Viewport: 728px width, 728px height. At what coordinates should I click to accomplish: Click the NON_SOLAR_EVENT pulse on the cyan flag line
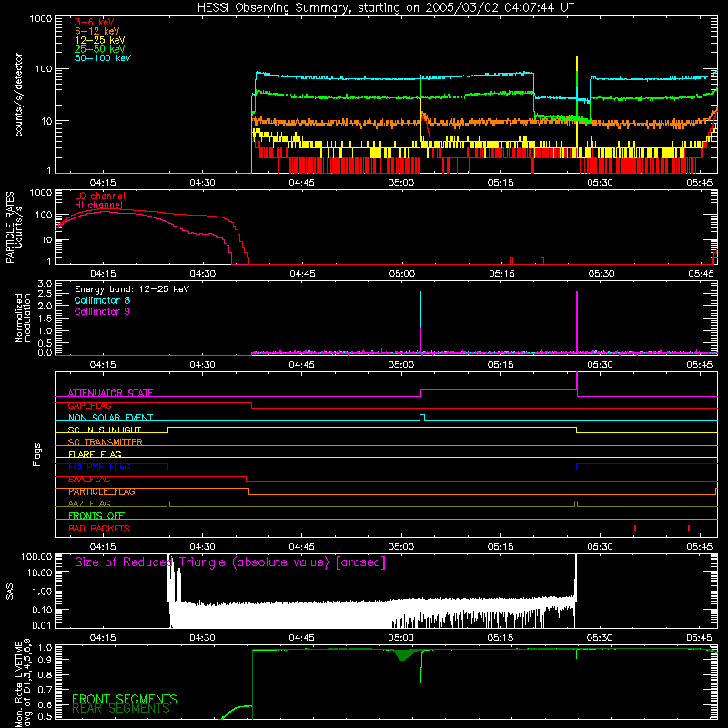[x=422, y=418]
